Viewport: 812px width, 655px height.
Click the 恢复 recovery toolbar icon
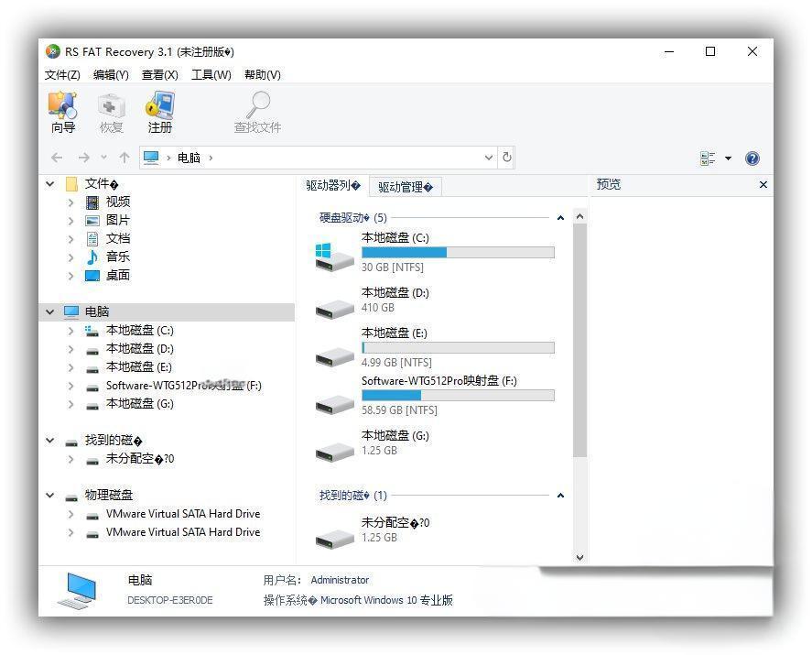click(112, 105)
